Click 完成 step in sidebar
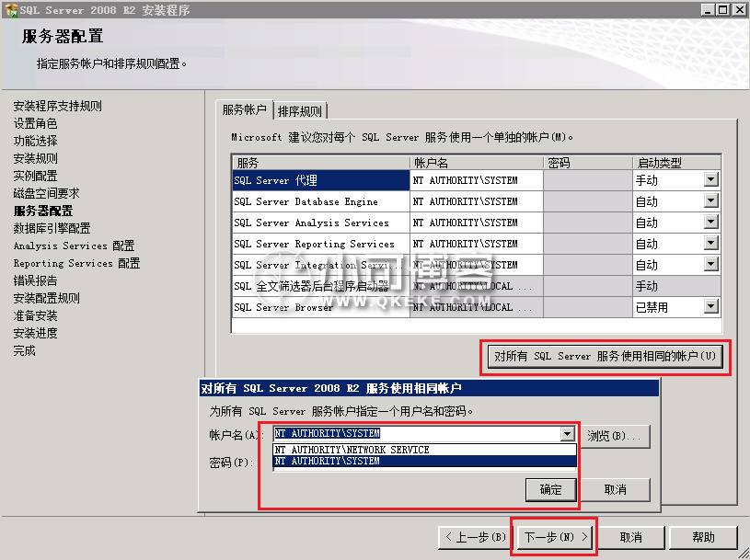 point(25,350)
